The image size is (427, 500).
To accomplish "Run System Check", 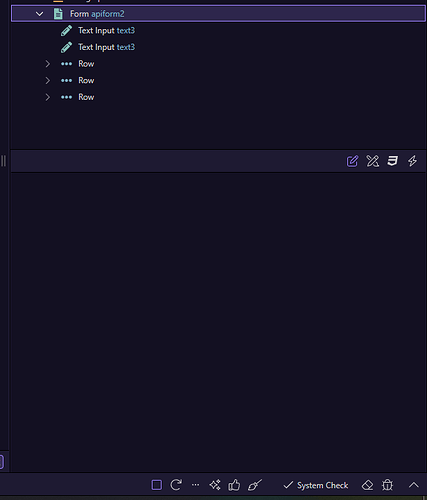I will pos(315,485).
